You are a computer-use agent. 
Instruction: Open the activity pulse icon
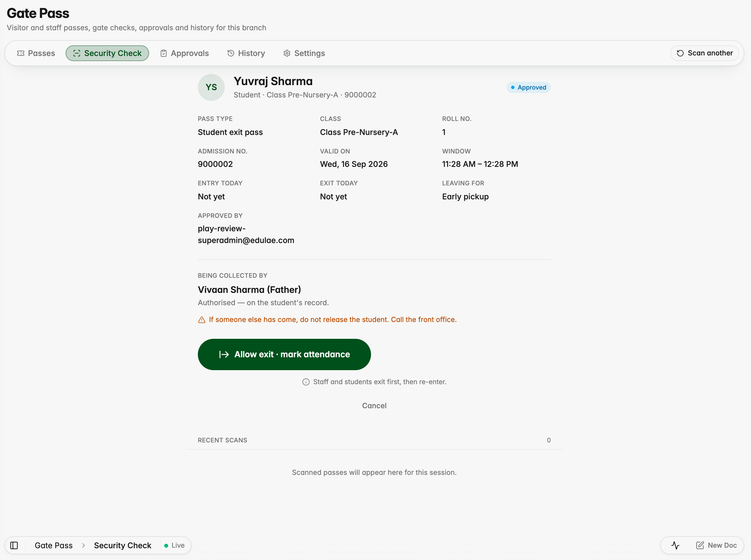(675, 545)
